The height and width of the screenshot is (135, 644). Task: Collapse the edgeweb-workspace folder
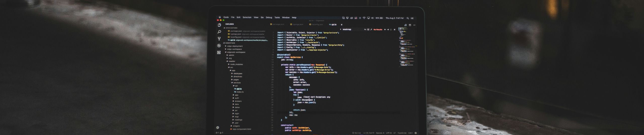point(226,52)
